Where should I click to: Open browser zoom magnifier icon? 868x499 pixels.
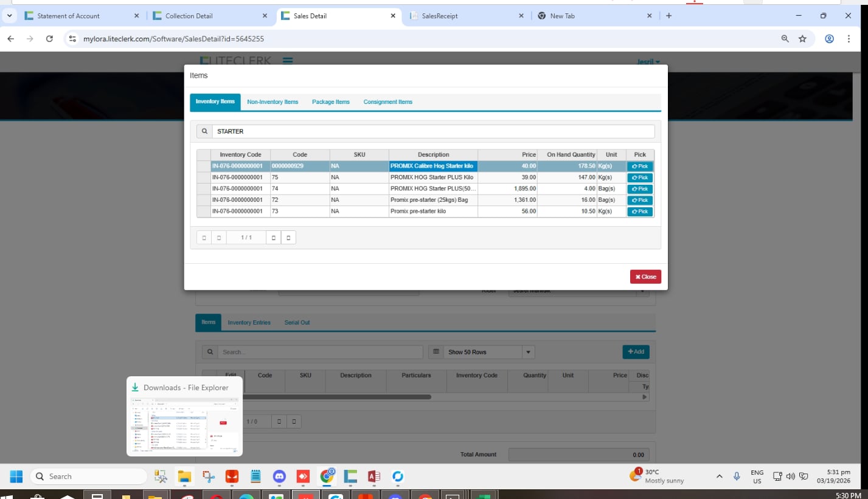coord(785,39)
